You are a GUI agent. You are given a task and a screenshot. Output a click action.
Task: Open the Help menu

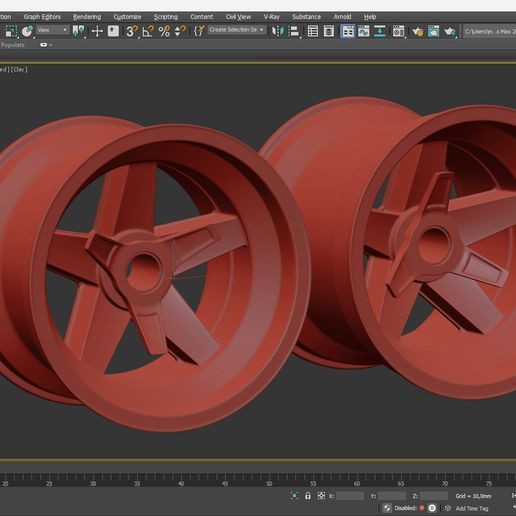pyautogui.click(x=370, y=17)
